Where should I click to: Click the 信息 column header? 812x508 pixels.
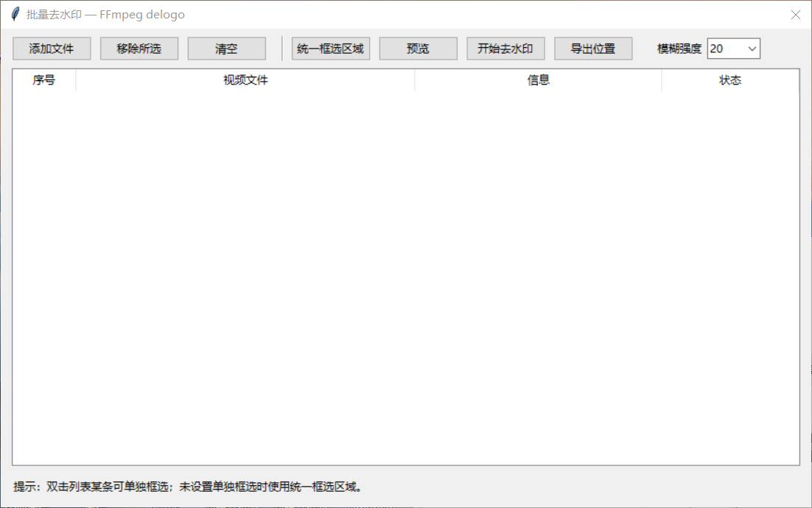click(x=538, y=80)
